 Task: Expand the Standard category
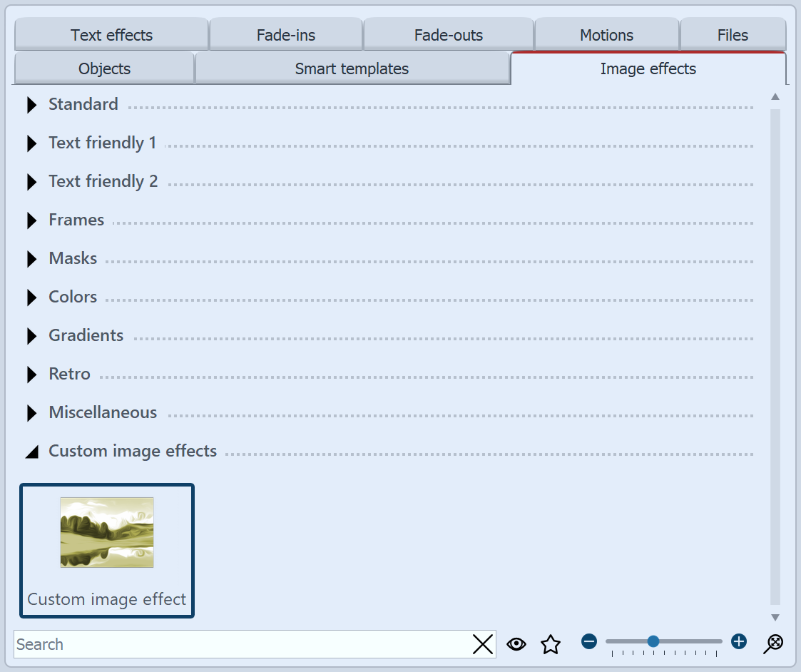click(31, 104)
